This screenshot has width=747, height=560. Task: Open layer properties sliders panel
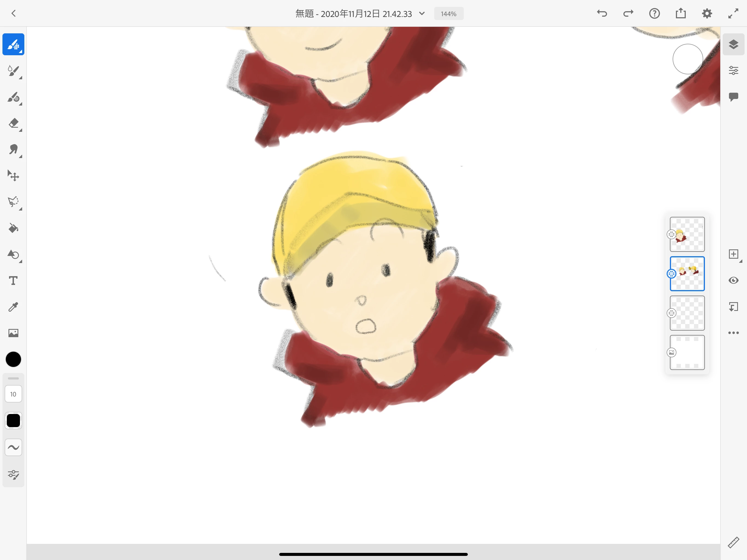coord(733,71)
